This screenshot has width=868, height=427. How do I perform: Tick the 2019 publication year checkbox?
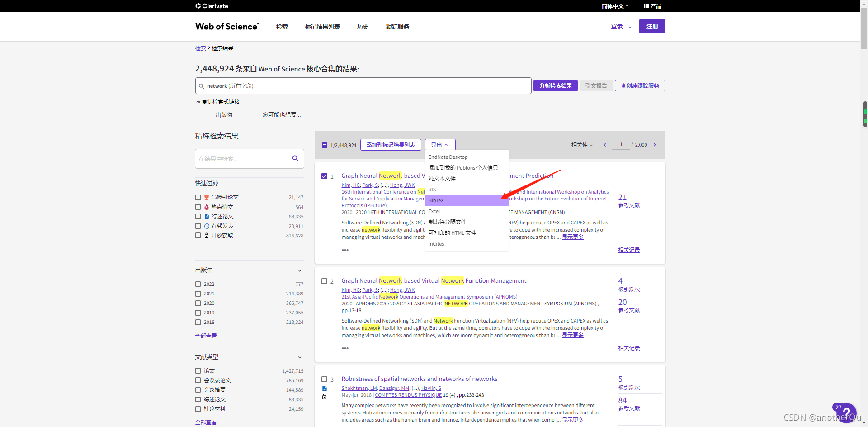point(198,313)
